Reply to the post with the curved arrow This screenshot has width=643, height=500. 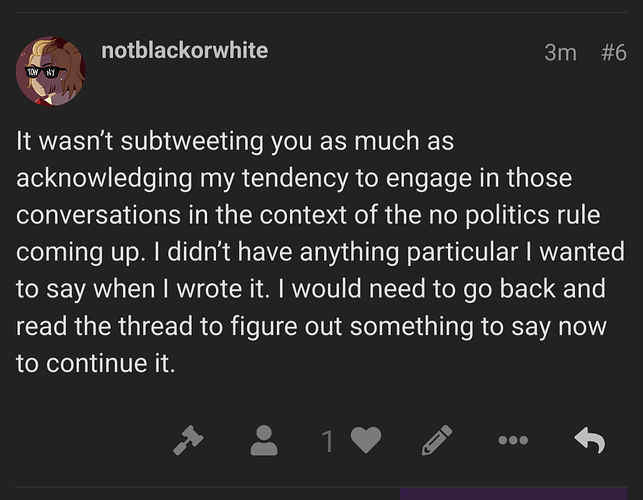point(590,440)
